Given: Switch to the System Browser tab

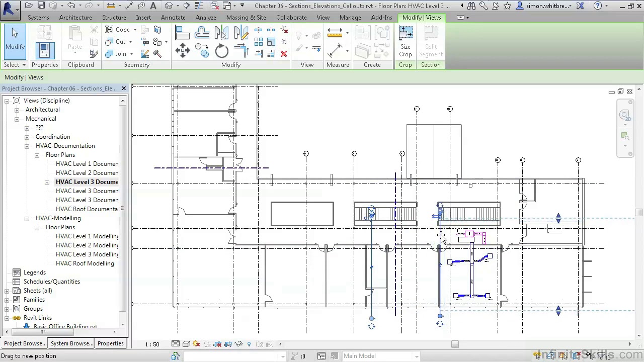Looking at the screenshot, I should tap(72, 343).
